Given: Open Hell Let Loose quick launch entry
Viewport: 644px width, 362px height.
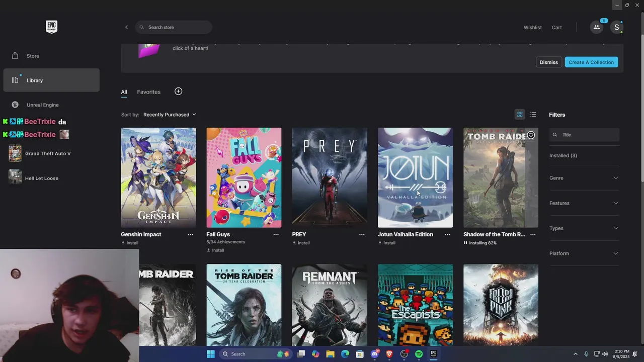Looking at the screenshot, I should (34, 178).
